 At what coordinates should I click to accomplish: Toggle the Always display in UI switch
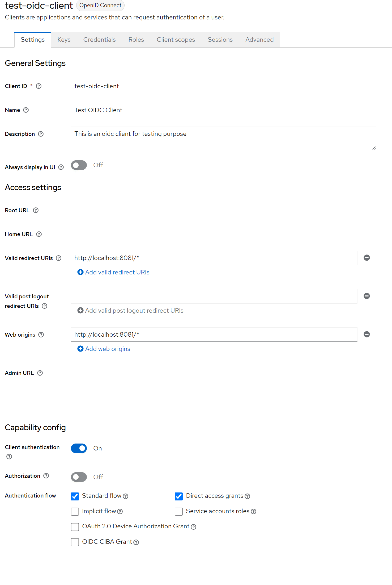click(79, 165)
